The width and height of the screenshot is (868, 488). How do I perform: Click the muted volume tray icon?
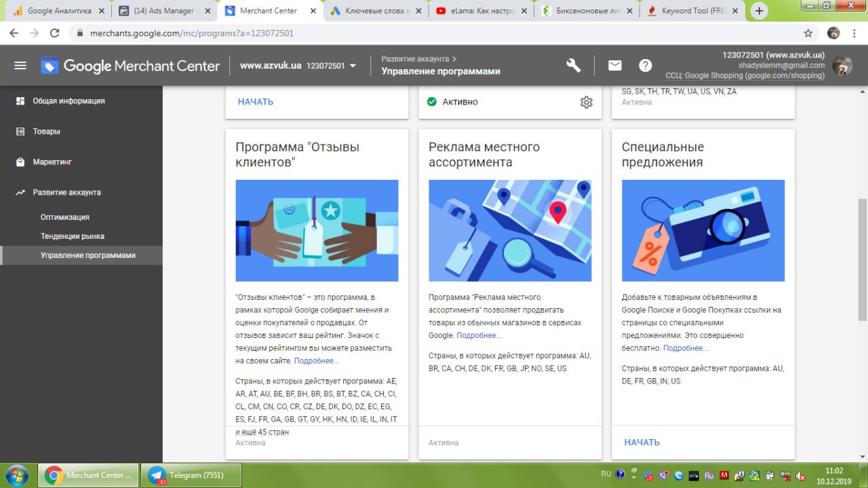[800, 476]
